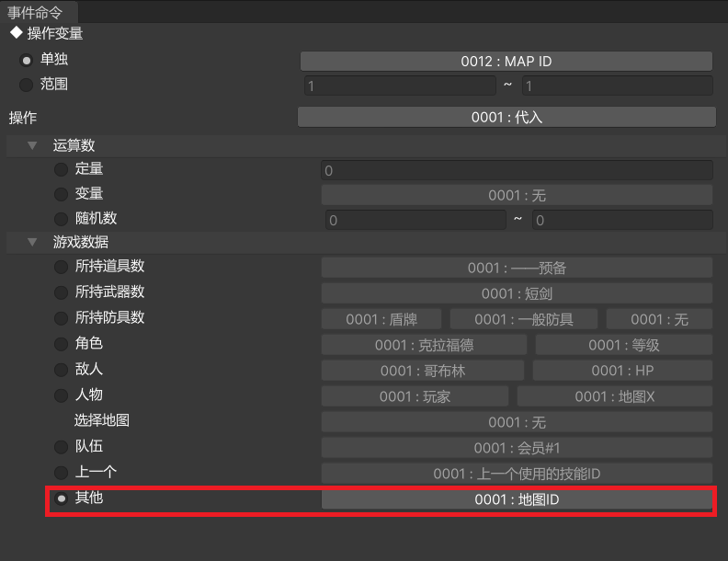Open the 0001 : 代入 operation dropdown
Image resolution: width=728 pixels, height=561 pixels.
506,118
